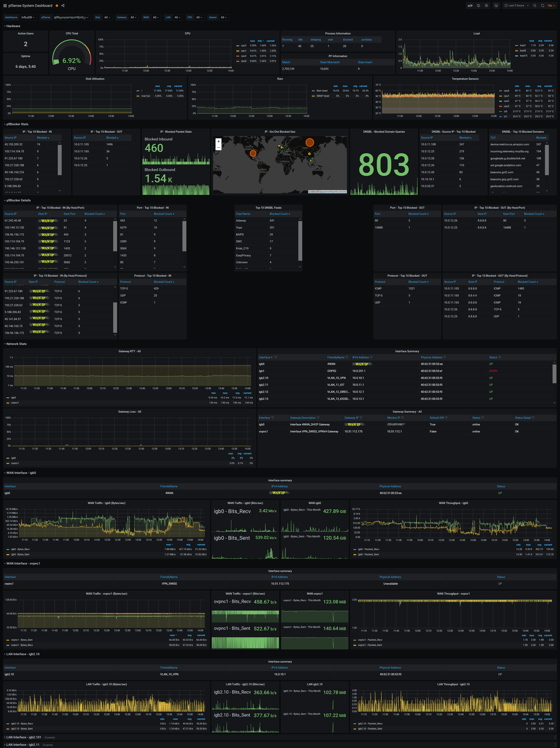Screen dimensions: 560x748
Task: Collapse the pfBlocker Details row
Action: click(17, 200)
